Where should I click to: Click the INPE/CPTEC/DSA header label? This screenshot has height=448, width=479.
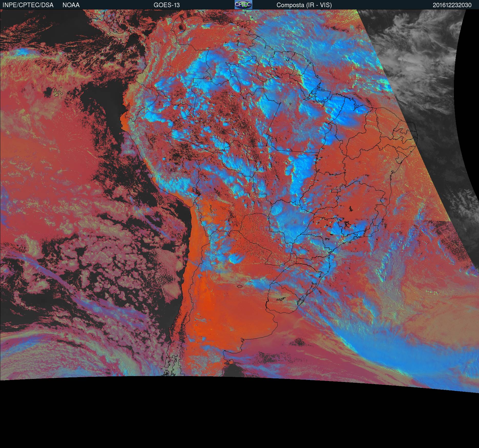coord(28,5)
